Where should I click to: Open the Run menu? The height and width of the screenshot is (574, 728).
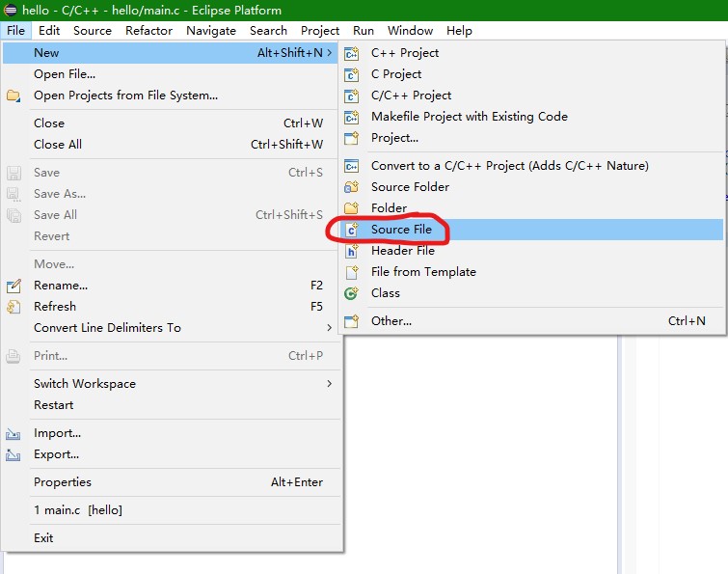pos(364,31)
